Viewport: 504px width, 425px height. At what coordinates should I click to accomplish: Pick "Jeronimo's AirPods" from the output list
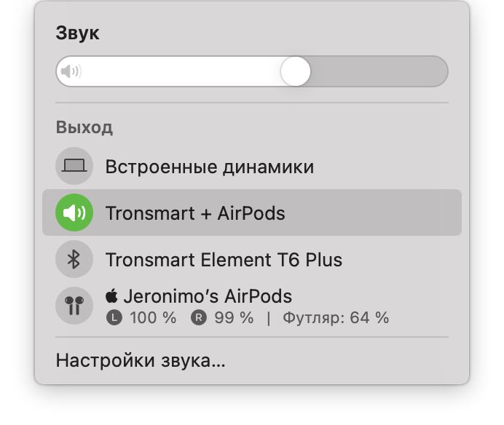208,296
